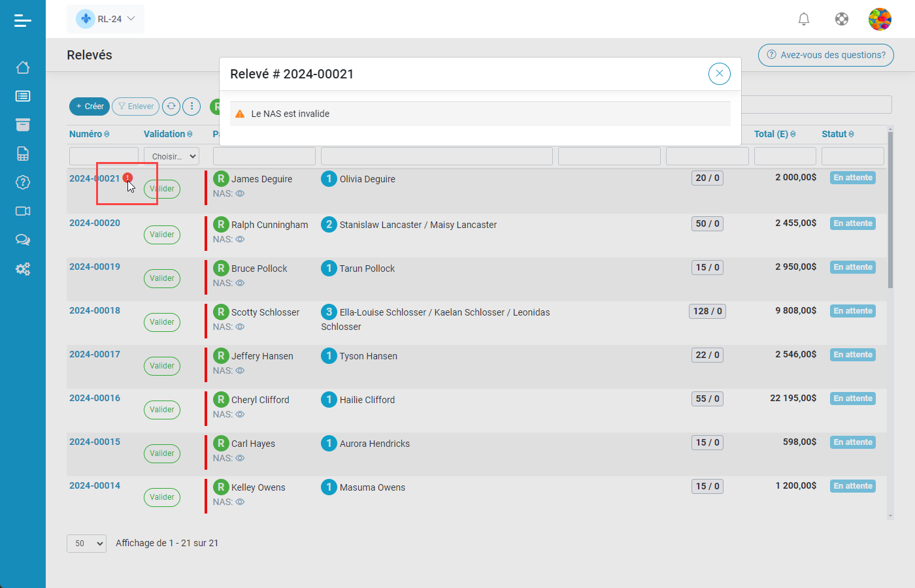Open the video tutorials sidebar icon

(x=23, y=211)
